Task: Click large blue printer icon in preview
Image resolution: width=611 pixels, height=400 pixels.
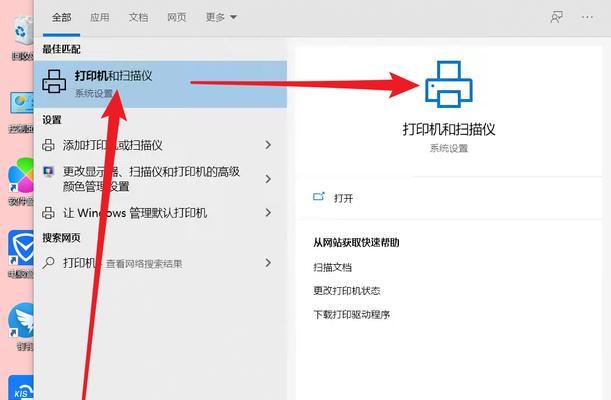Action: (x=449, y=84)
